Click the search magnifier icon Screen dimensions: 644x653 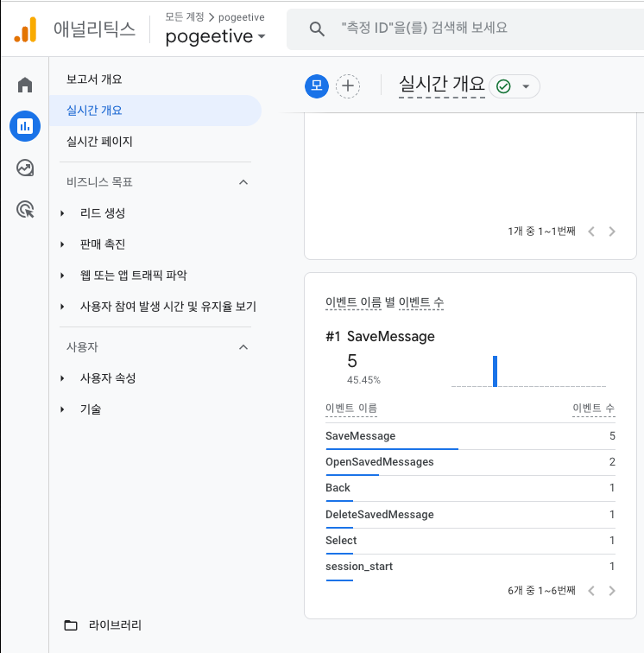(x=317, y=29)
